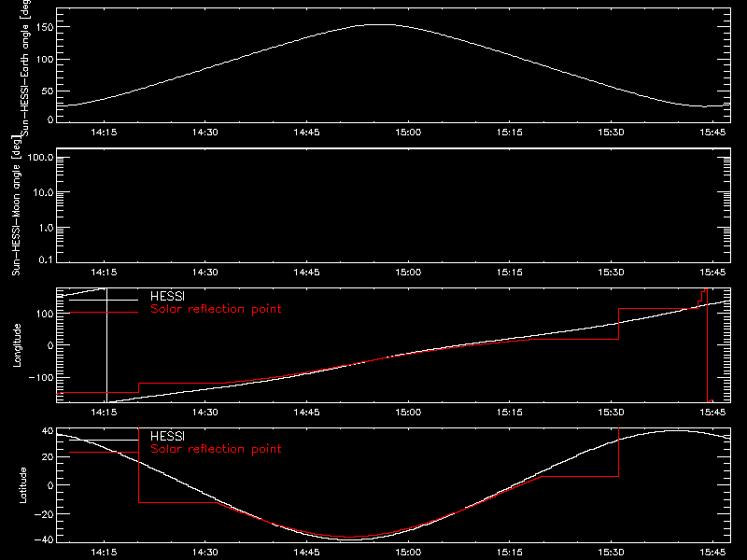
Task: Click red legend line sample in Latitude plot
Action: [x=104, y=453]
